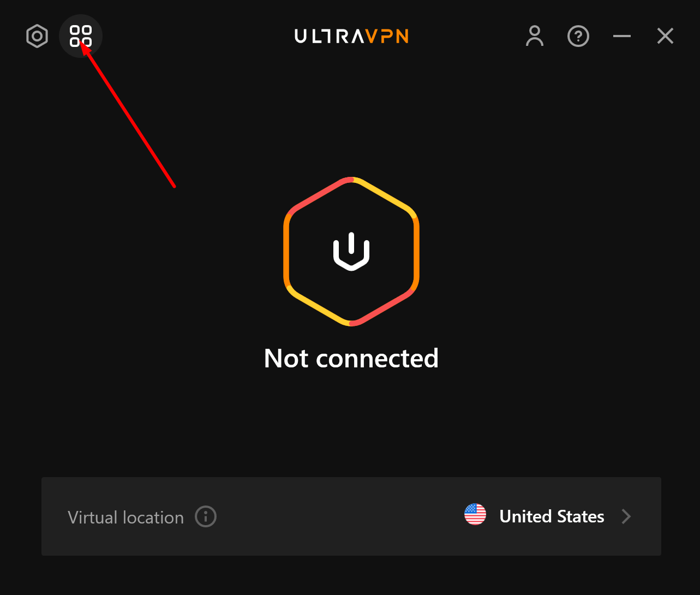Click the Virtual location row background
The width and height of the screenshot is (700, 595).
351,516
